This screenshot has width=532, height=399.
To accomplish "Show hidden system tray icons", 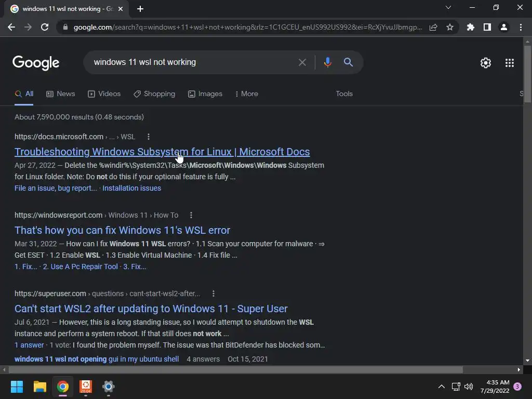I will point(442,387).
